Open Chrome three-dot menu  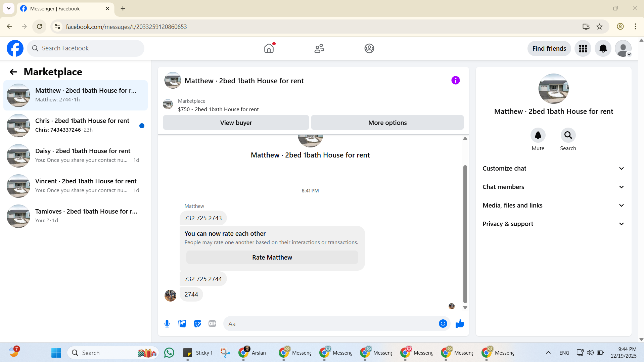click(x=635, y=27)
